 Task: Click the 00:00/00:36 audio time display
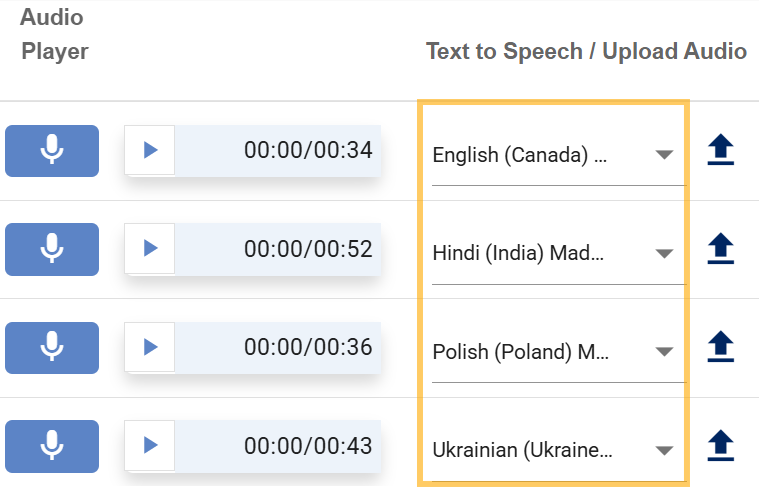point(307,347)
